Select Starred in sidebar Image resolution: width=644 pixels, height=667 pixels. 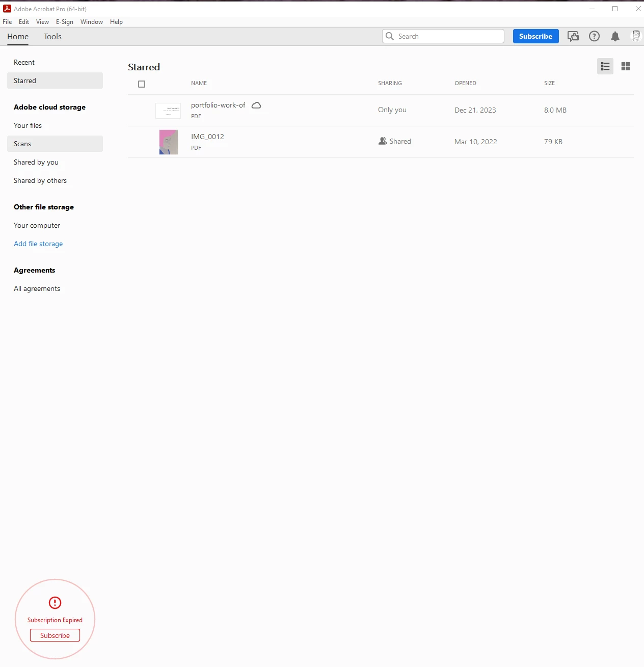click(x=55, y=81)
